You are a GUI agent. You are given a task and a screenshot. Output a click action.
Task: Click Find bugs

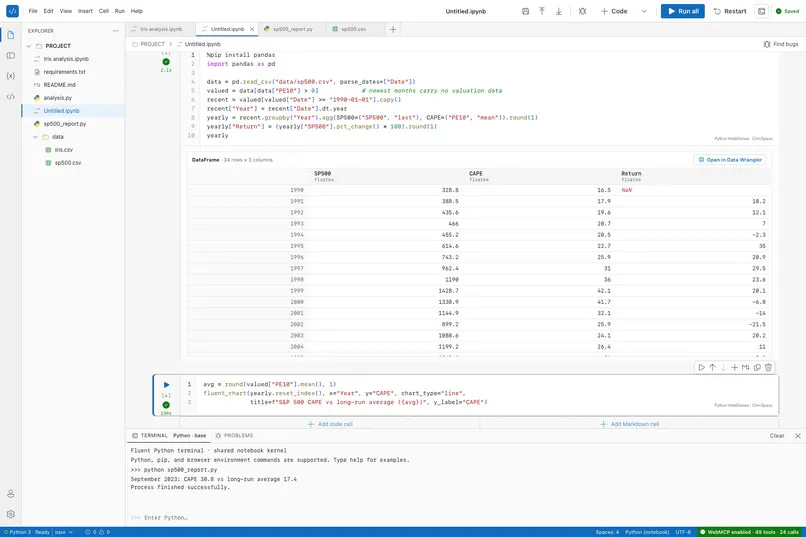tap(781, 44)
